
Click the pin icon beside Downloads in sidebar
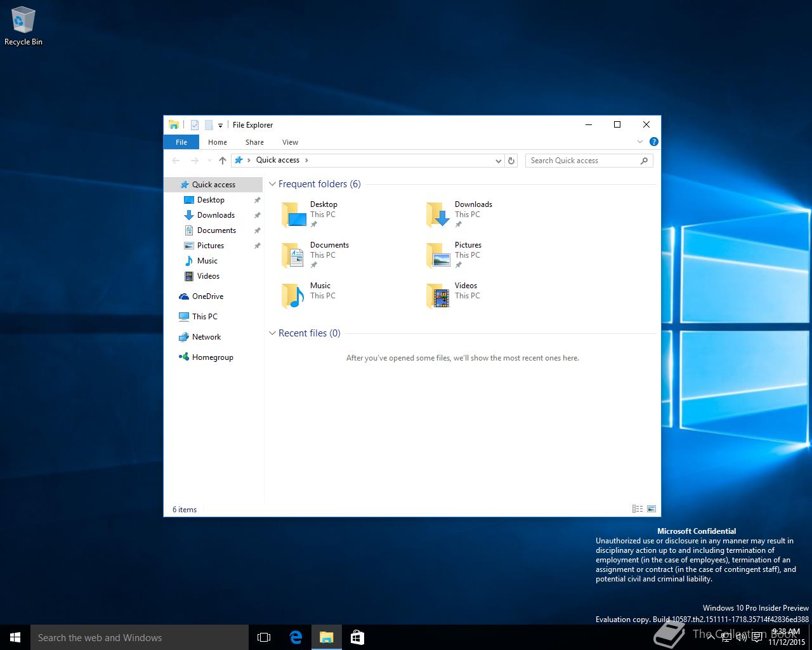tap(257, 215)
